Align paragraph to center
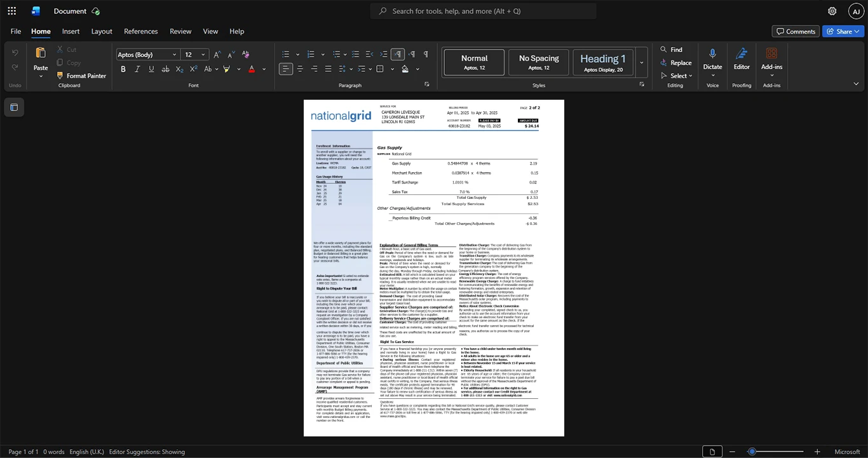868x458 pixels. pos(300,69)
